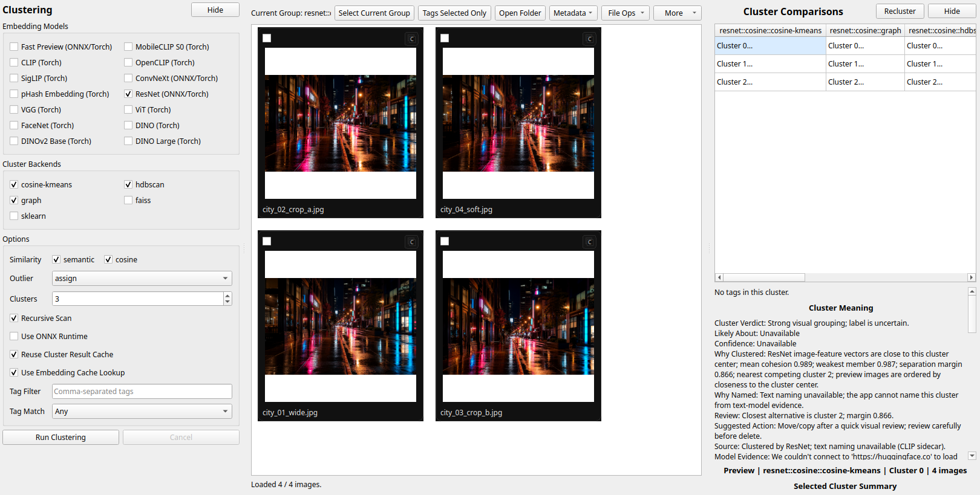Click Run Clustering button
The width and height of the screenshot is (980, 495).
[x=60, y=437]
